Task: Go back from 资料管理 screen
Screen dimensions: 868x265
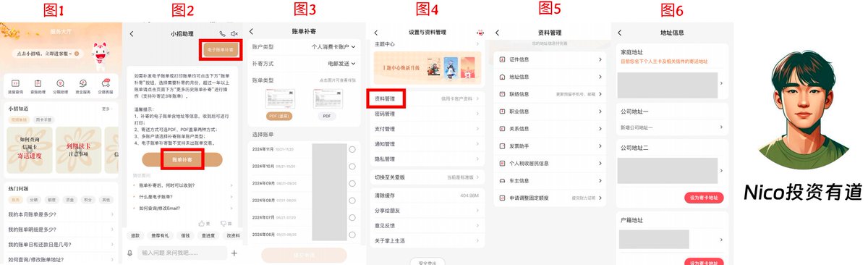Action: [498, 33]
